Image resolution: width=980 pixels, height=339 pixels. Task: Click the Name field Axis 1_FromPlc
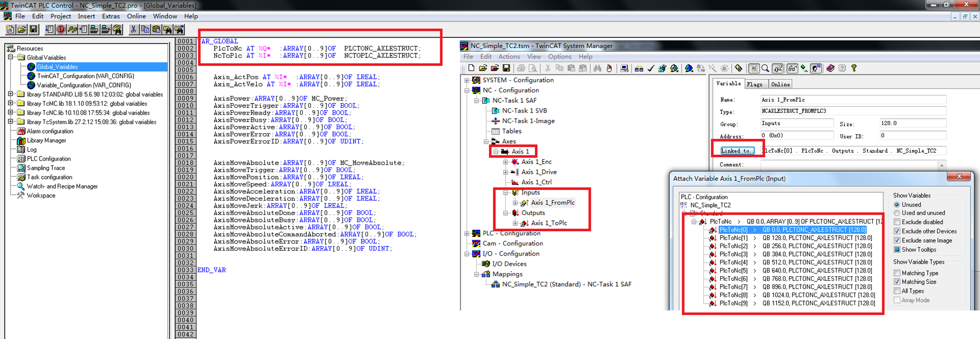[x=853, y=99]
